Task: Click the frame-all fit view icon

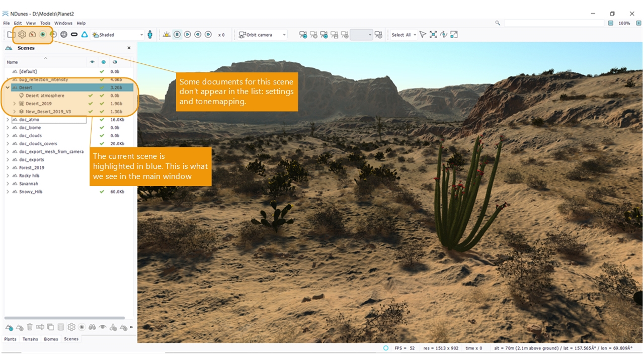Action: click(x=433, y=35)
